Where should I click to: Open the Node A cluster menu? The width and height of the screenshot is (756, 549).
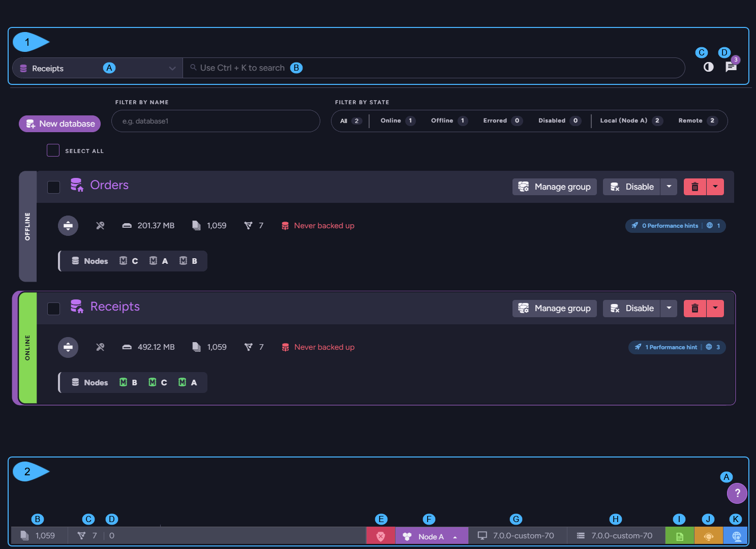(x=432, y=536)
